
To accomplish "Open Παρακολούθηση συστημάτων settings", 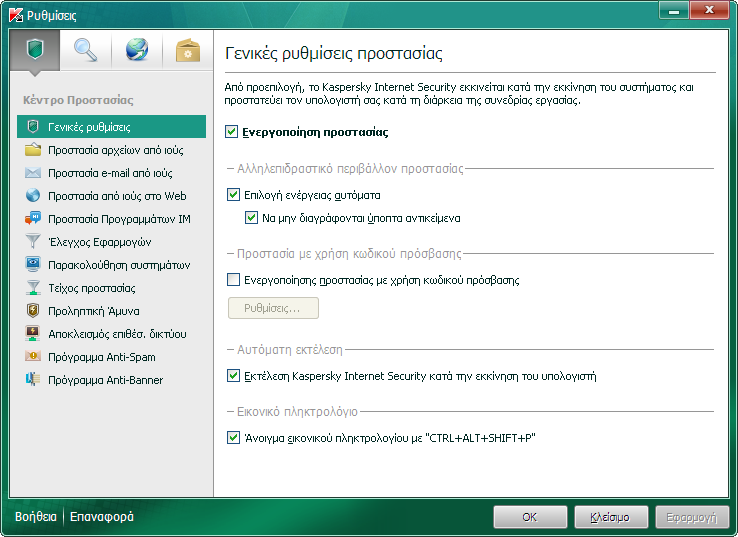I will (112, 265).
